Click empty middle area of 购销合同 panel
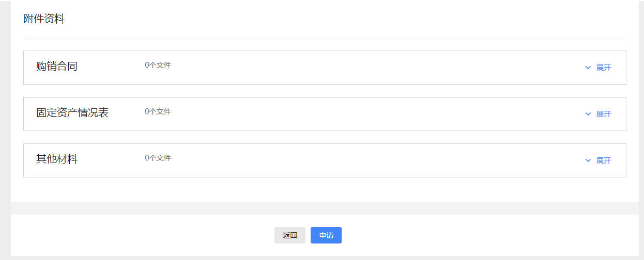This screenshot has width=644, height=260. (x=362, y=68)
